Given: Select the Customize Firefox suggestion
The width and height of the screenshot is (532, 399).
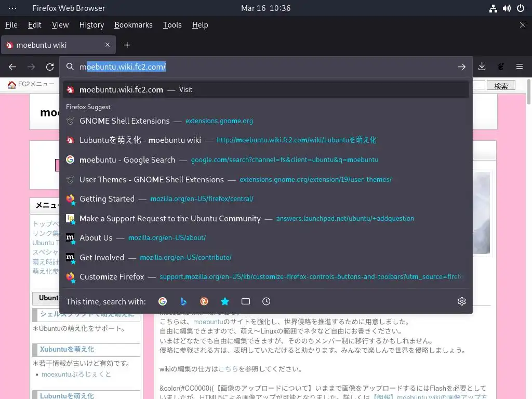Looking at the screenshot, I should coord(265,277).
